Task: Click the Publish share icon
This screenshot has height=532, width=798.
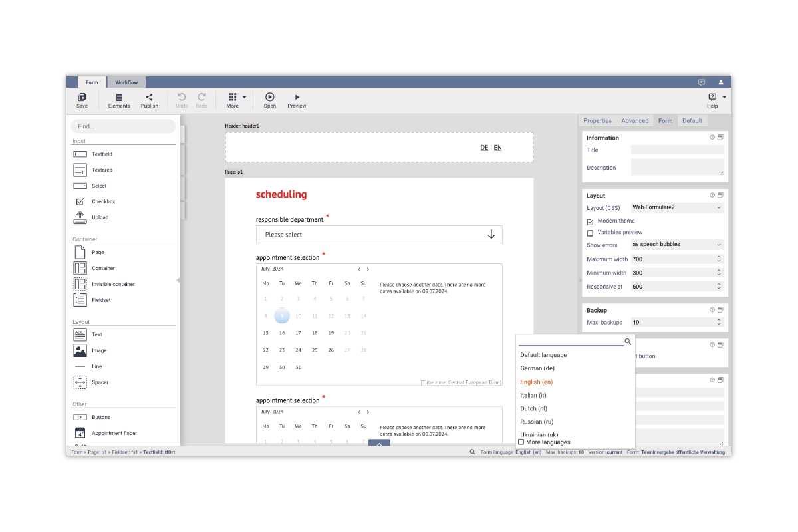Action: (x=150, y=97)
